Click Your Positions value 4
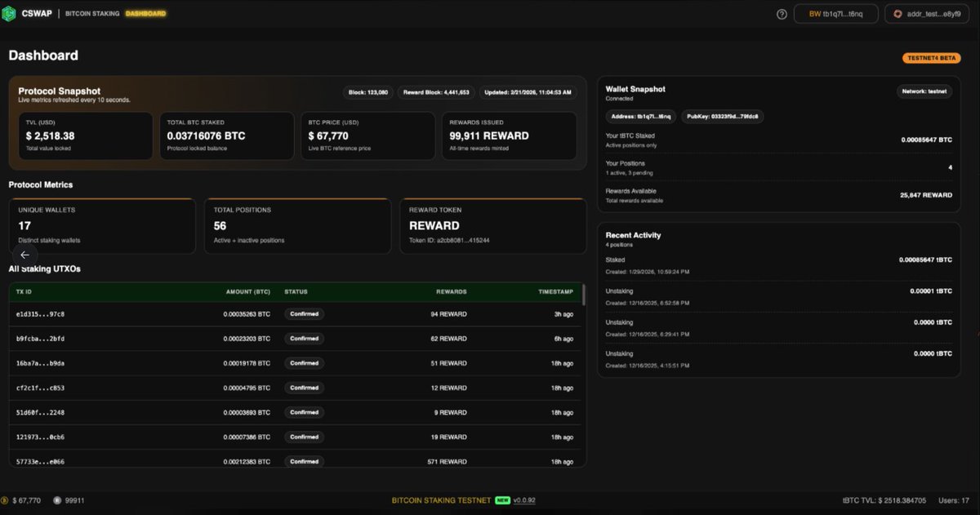The width and height of the screenshot is (980, 515). [950, 167]
